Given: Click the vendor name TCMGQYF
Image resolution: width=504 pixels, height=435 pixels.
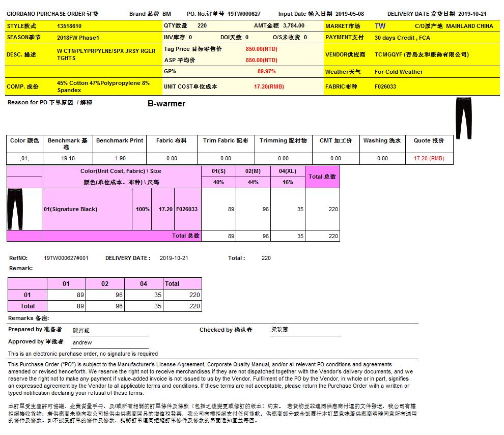Looking at the screenshot, I should tap(422, 54).
